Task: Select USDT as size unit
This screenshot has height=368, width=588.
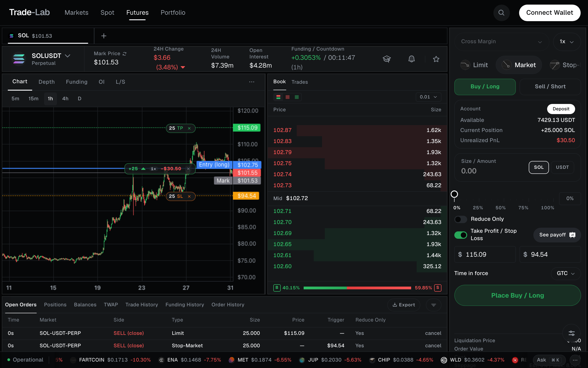Action: pos(562,167)
